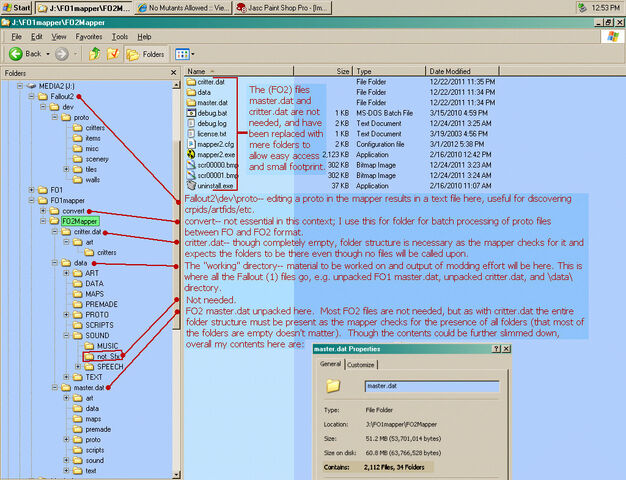Select master.dat folder icon in file list
Image resolution: width=626 pixels, height=480 pixels.
[191, 103]
